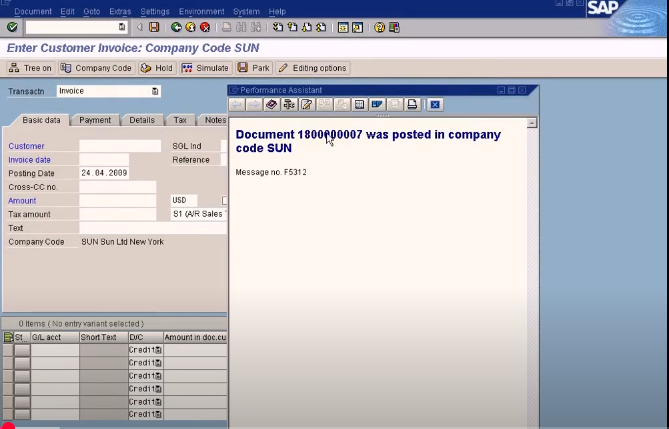Click the Simulate button
Image resolution: width=669 pixels, height=429 pixels.
pos(205,68)
